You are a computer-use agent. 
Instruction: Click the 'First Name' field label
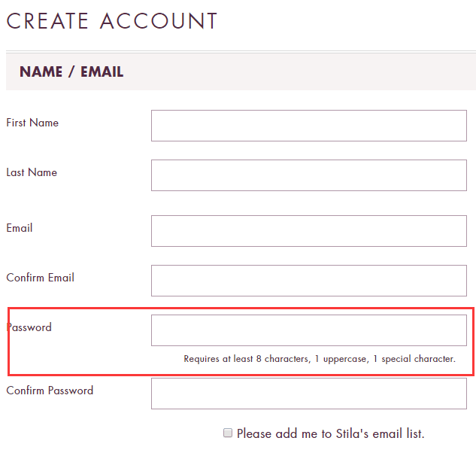[32, 123]
